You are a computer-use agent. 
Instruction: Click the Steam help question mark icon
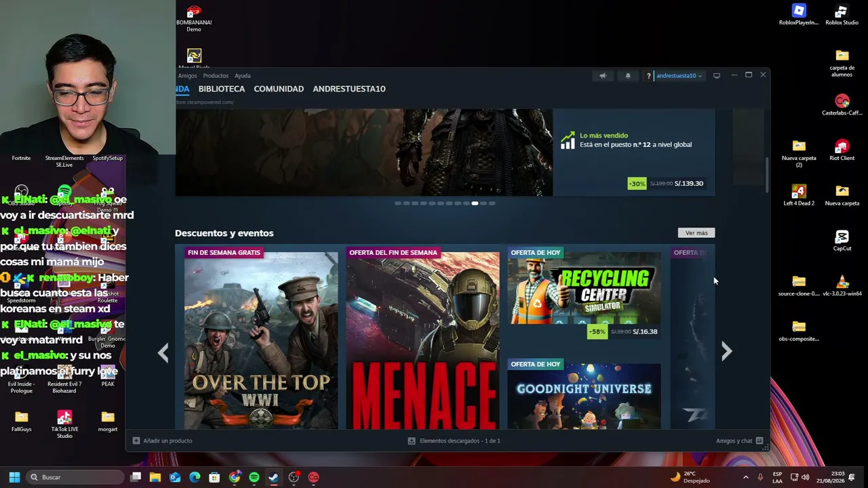tap(649, 76)
